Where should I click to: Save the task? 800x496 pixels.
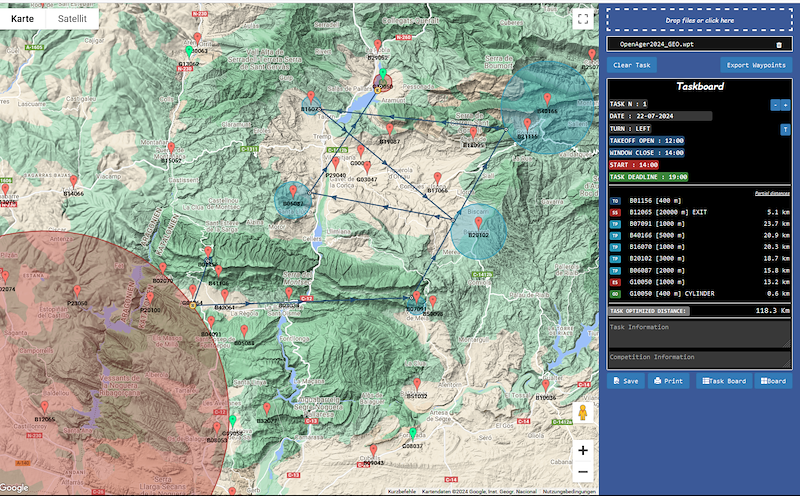click(626, 381)
